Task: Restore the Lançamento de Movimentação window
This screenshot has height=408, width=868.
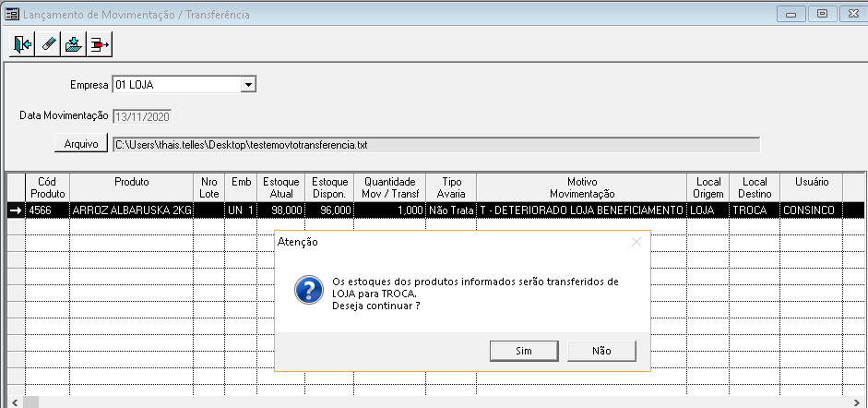Action: tap(823, 15)
